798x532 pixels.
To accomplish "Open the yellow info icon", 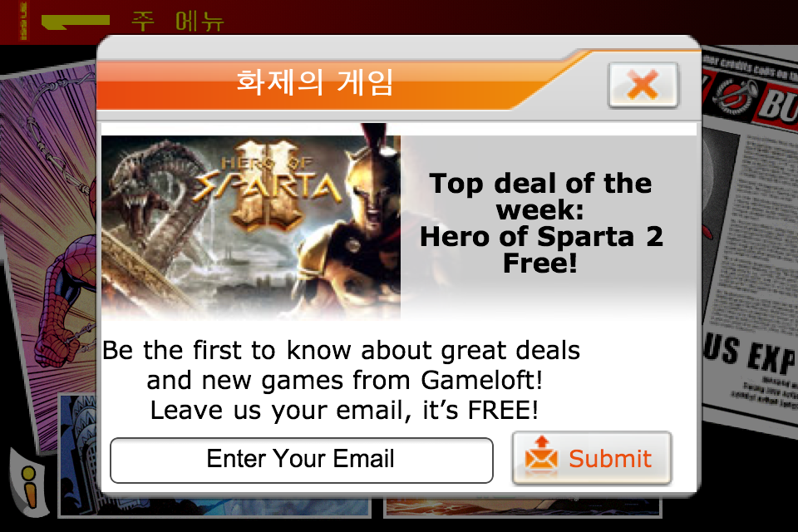I will [30, 481].
